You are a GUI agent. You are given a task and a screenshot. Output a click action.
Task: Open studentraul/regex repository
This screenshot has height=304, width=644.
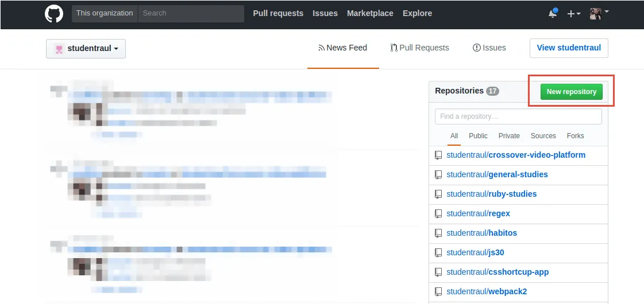(x=478, y=213)
